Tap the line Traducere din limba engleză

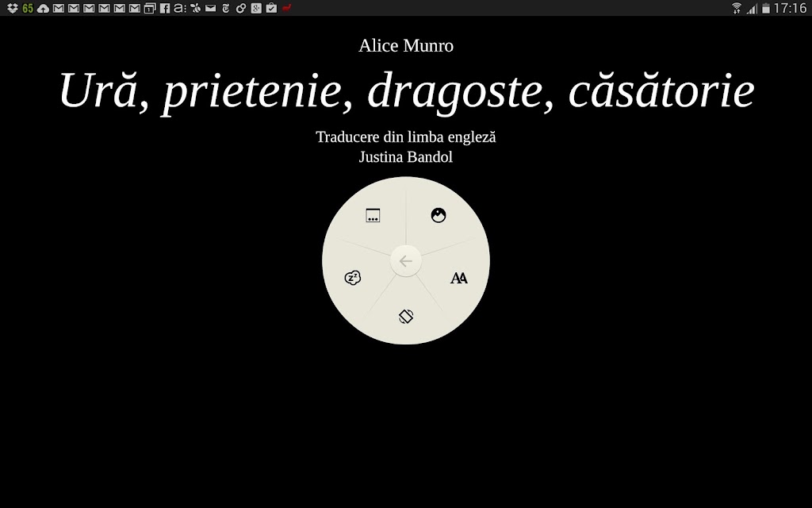point(406,137)
